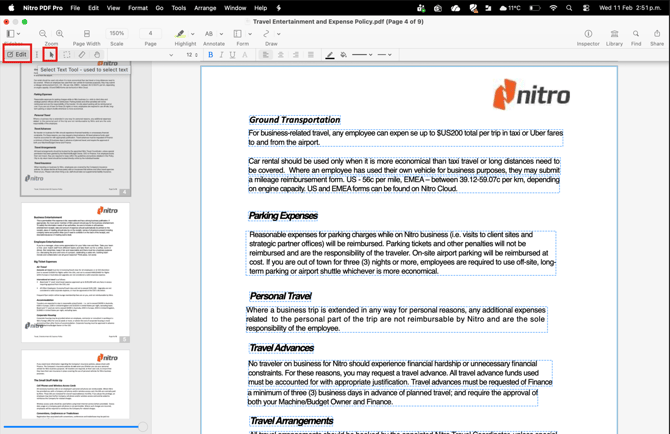Click the zoom in magnifier icon
This screenshot has height=434, width=670.
[60, 34]
